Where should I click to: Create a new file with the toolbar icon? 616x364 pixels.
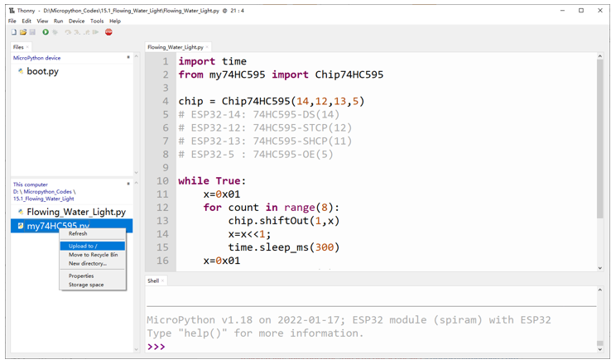(14, 32)
